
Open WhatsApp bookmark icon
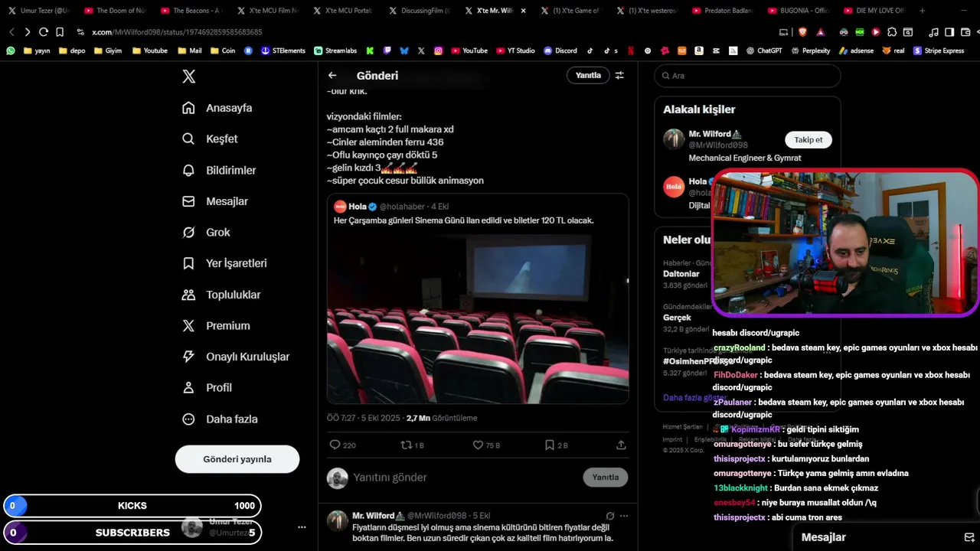[x=10, y=51]
